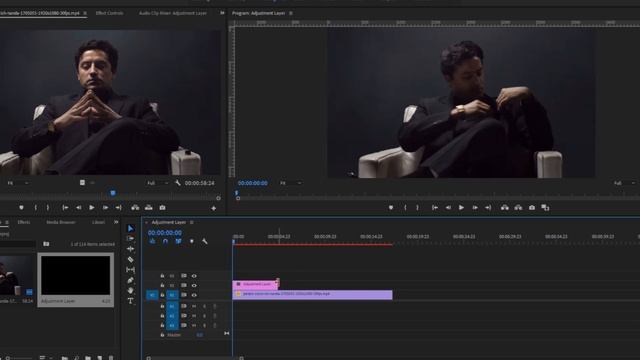Toggle Snap in timeline

point(165,241)
